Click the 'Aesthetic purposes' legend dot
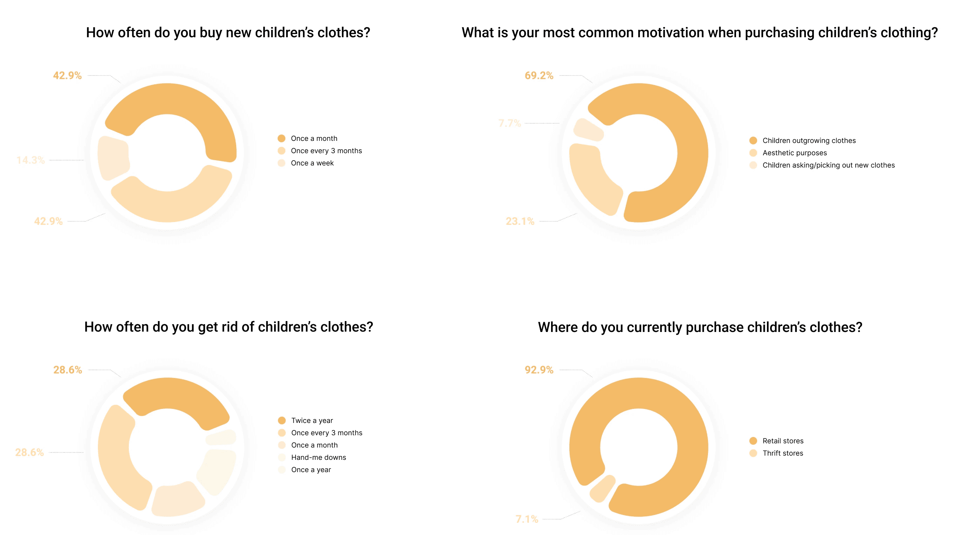 (x=753, y=153)
